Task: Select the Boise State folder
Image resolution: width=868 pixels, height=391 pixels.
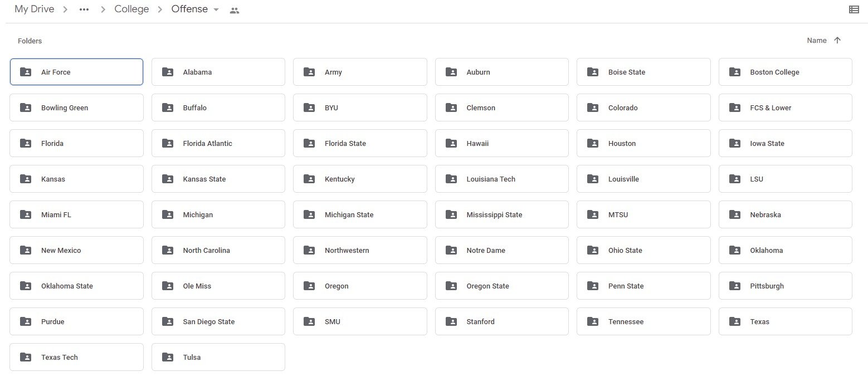Action: coord(643,72)
